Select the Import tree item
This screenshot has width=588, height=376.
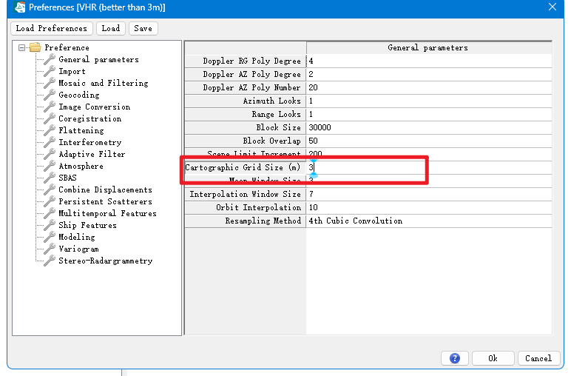[72, 71]
